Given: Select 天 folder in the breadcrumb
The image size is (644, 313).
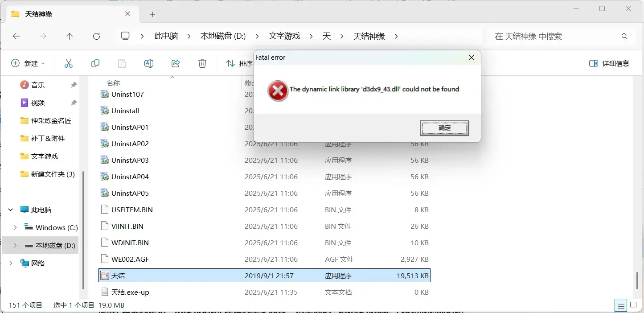Looking at the screenshot, I should coord(327,36).
